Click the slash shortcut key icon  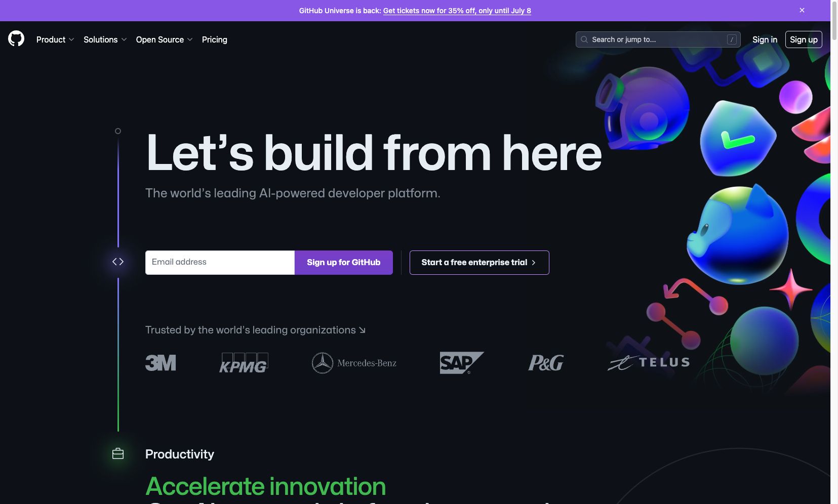coord(732,39)
